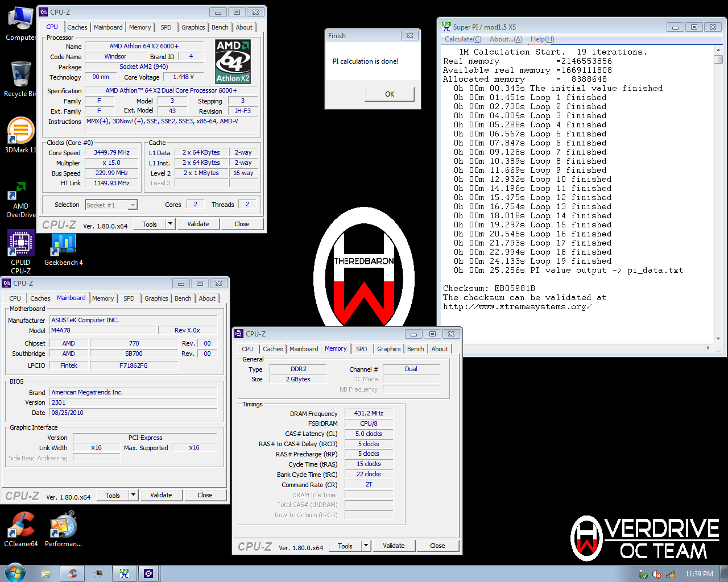Open Bench tab in CPU-Z CPU window
728x582 pixels.
220,27
